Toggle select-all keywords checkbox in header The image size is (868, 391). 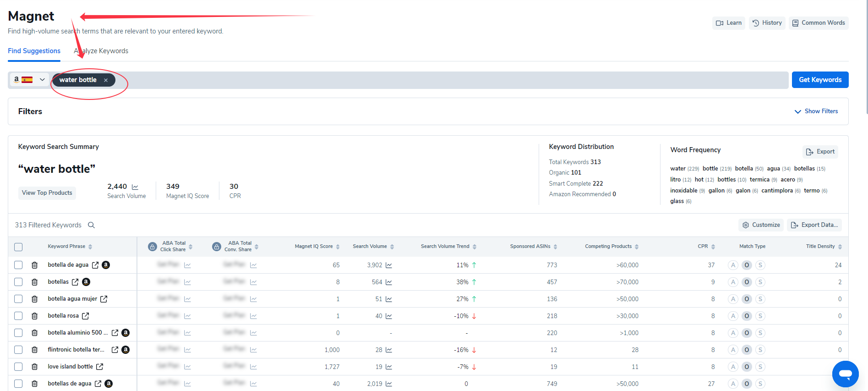18,247
